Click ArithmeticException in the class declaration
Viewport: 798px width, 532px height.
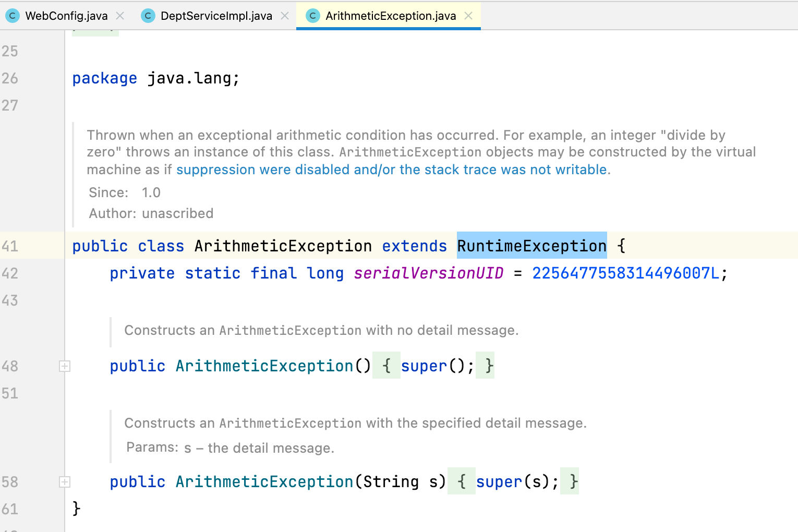[x=283, y=246]
